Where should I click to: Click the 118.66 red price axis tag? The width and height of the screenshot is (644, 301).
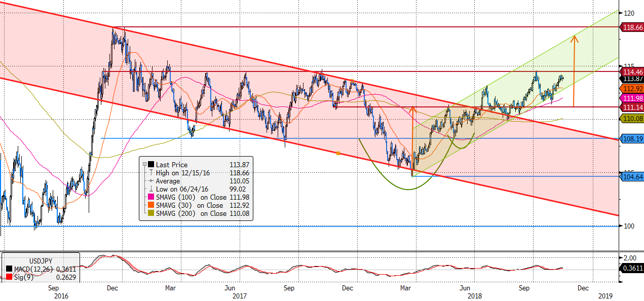[632, 27]
